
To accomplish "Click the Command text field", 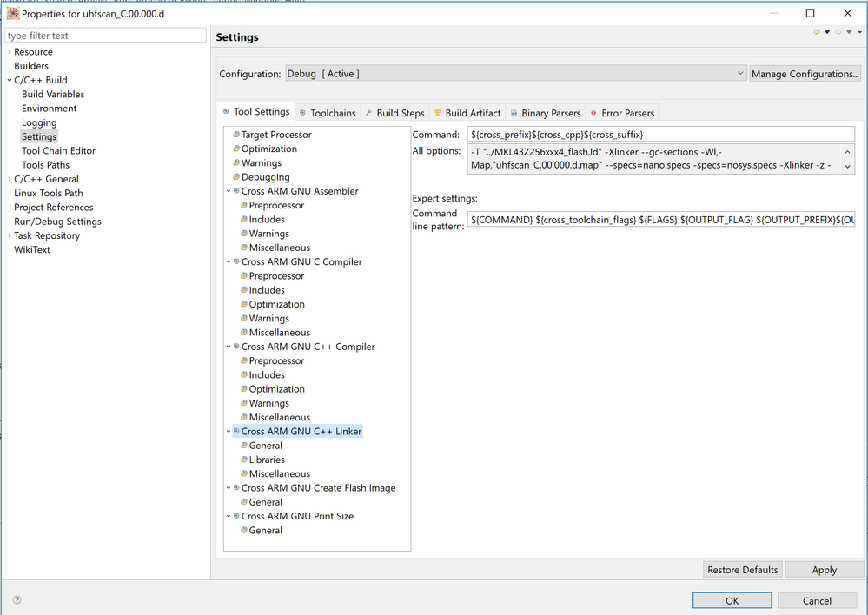I will click(660, 135).
